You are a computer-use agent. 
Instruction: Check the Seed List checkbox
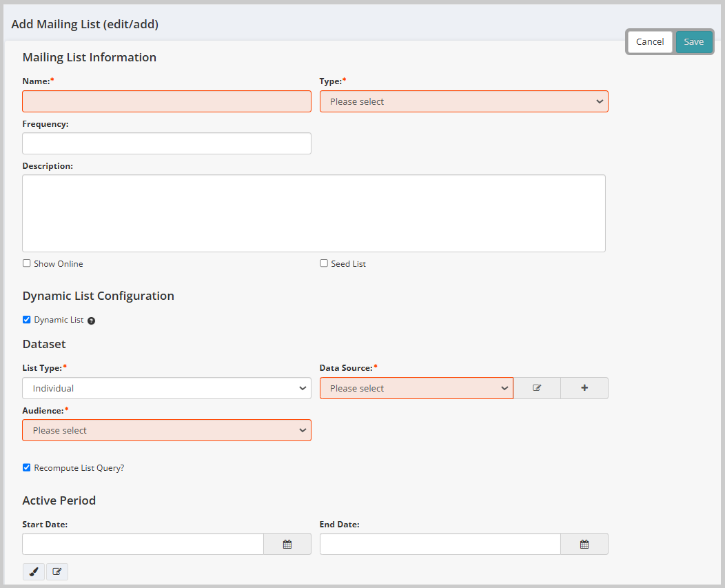tap(323, 263)
